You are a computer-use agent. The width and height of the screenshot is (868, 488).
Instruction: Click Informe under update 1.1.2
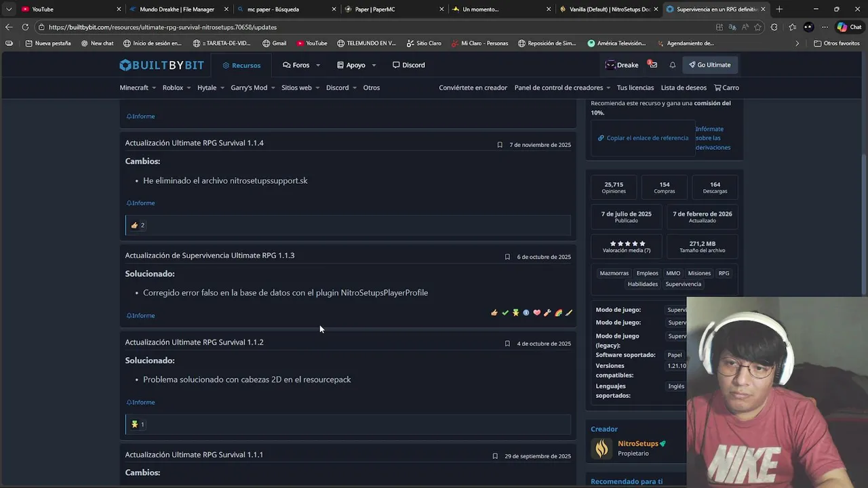pos(140,402)
